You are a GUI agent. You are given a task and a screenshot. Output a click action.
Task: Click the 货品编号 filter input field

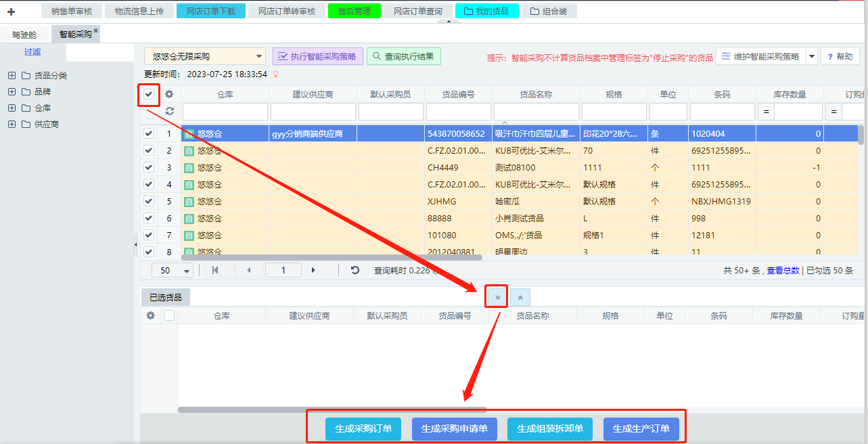(458, 112)
